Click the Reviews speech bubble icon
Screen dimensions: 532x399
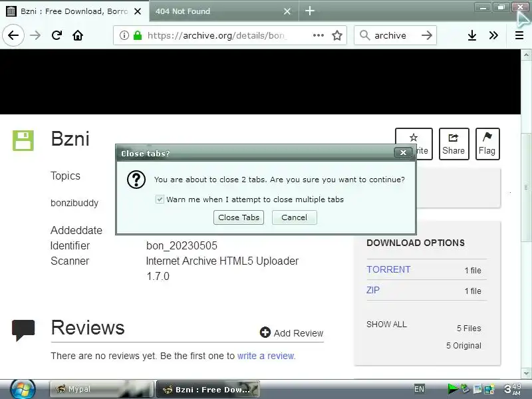tap(23, 330)
